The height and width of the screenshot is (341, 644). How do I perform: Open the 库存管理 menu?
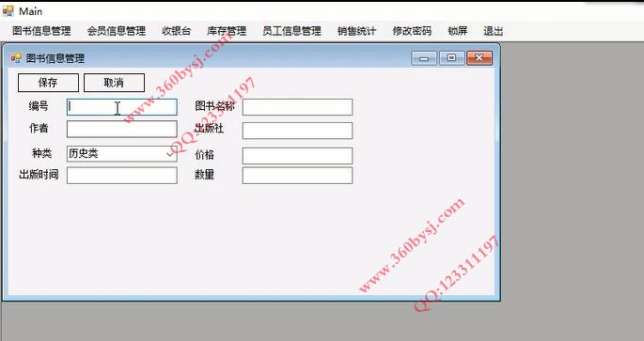[227, 31]
